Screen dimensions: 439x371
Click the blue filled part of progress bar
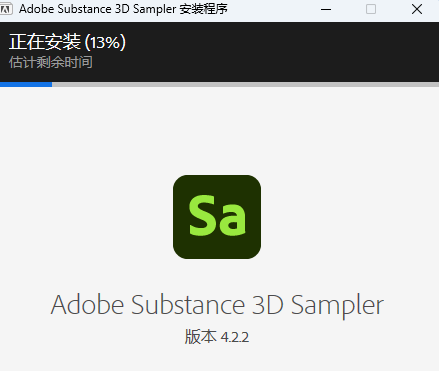[26, 84]
